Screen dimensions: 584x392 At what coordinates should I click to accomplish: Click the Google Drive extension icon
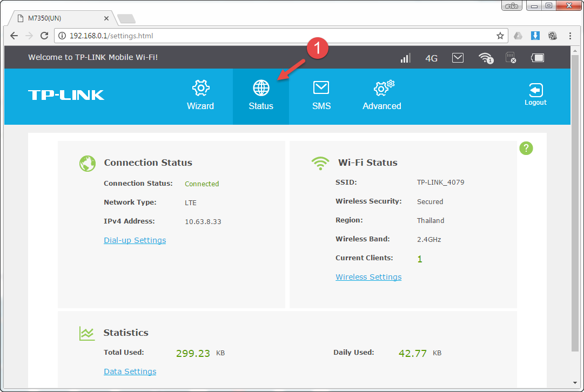(518, 36)
